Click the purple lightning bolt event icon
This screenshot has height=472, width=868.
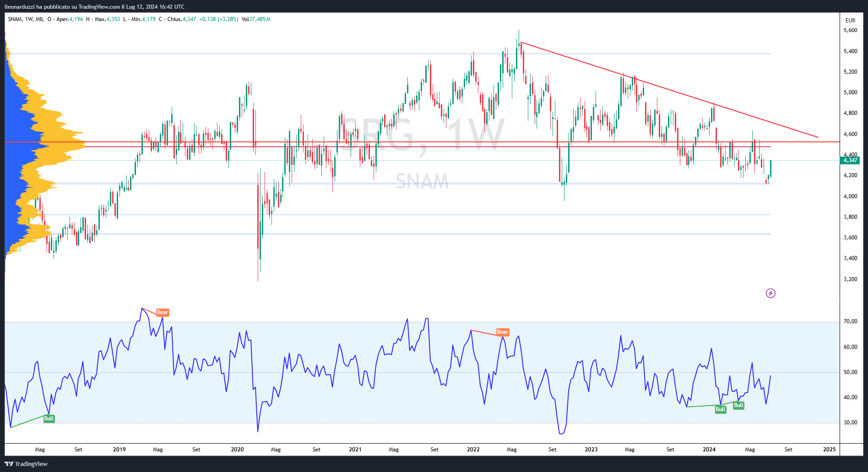(770, 293)
